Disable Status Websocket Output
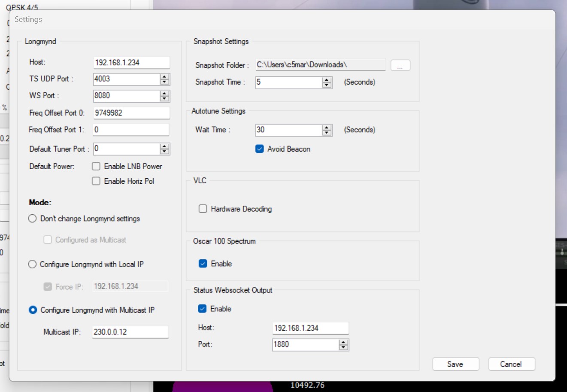567x392 pixels. coord(203,309)
